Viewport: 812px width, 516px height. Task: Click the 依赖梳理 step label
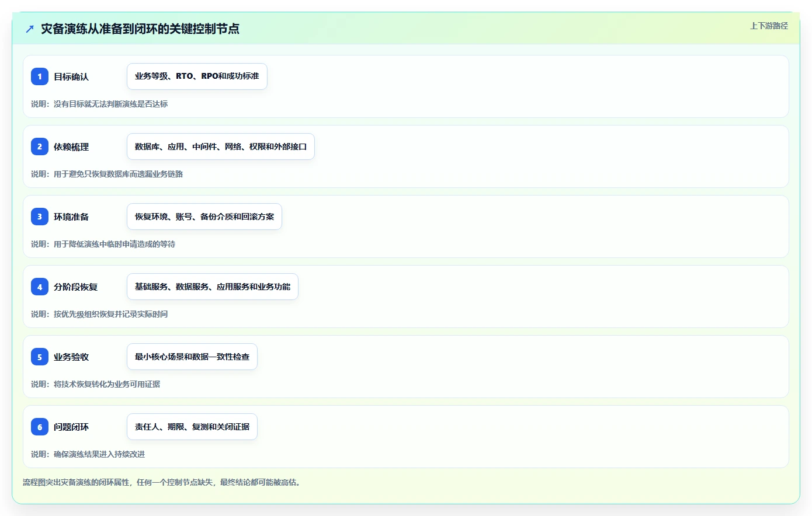point(71,147)
